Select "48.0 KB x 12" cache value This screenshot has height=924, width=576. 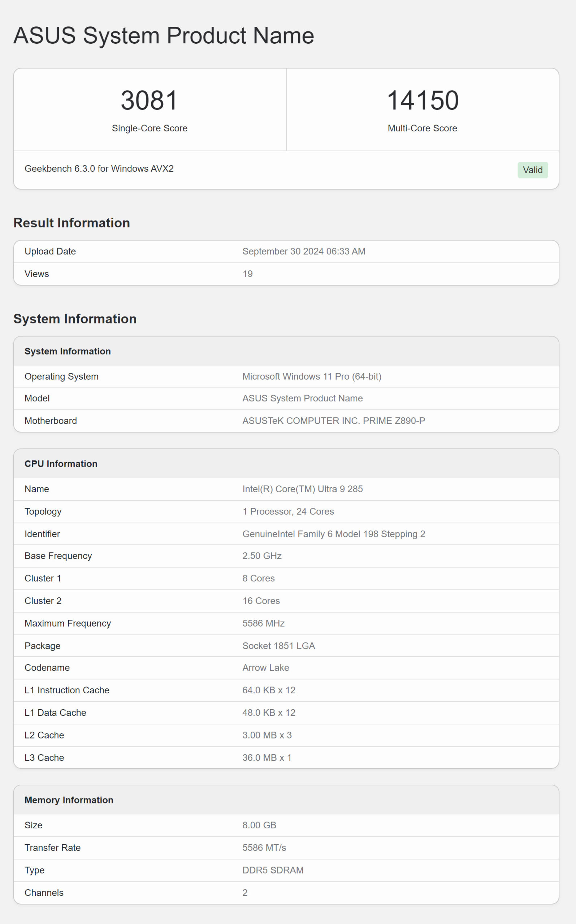pyautogui.click(x=269, y=713)
